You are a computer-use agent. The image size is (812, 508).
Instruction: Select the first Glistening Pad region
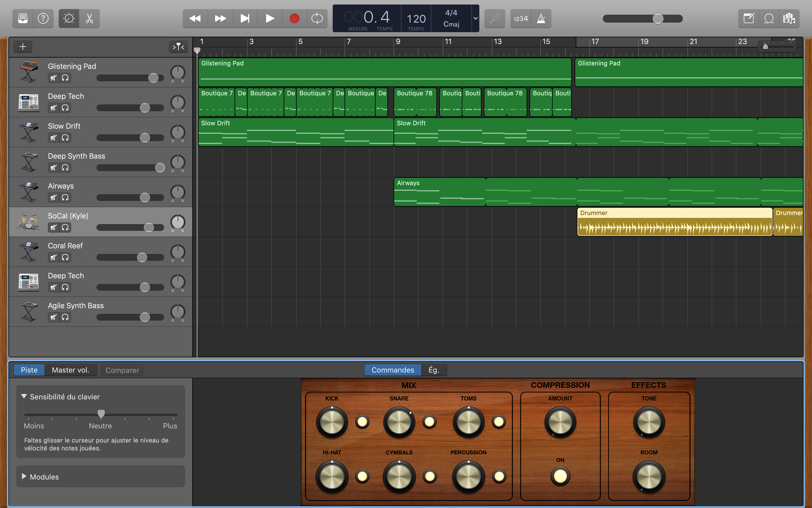tap(385, 72)
